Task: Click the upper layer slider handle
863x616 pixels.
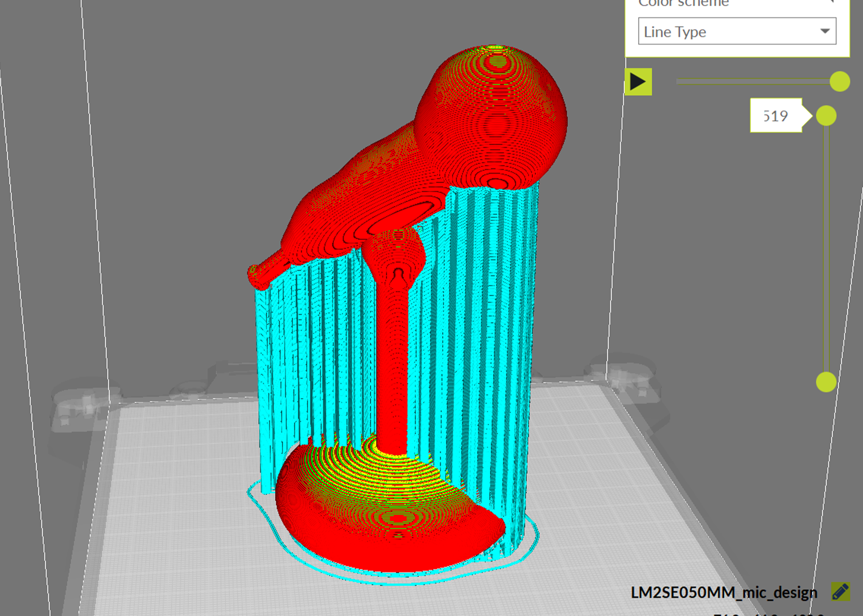Action: coord(826,115)
